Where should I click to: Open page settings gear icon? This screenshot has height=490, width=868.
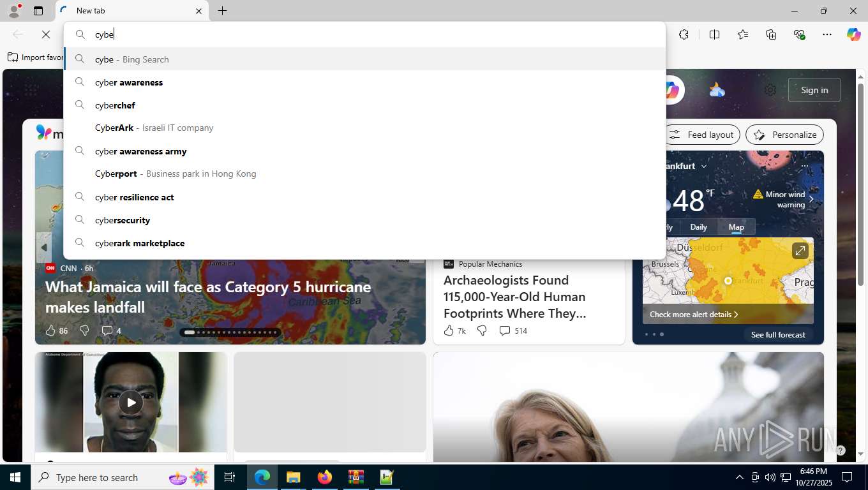770,90
